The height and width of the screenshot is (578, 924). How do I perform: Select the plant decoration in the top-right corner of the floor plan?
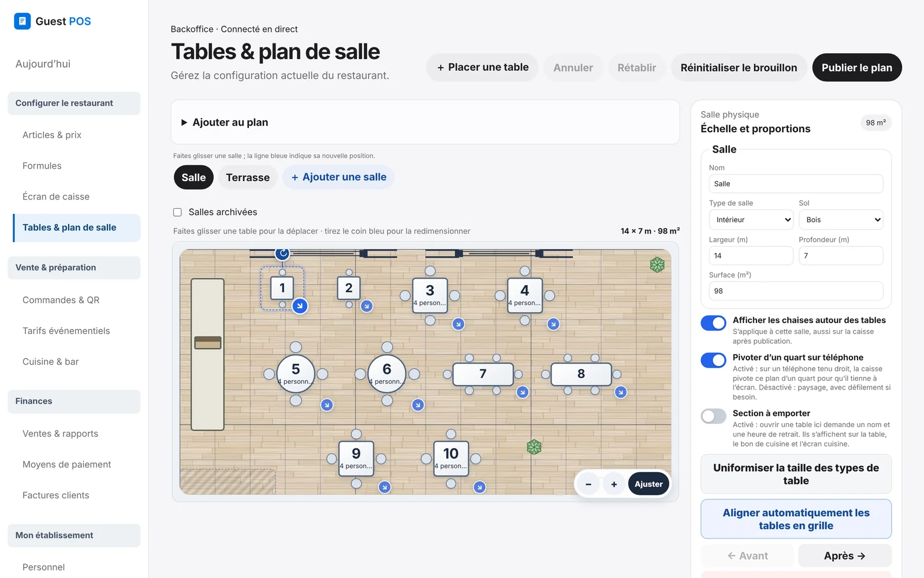657,265
